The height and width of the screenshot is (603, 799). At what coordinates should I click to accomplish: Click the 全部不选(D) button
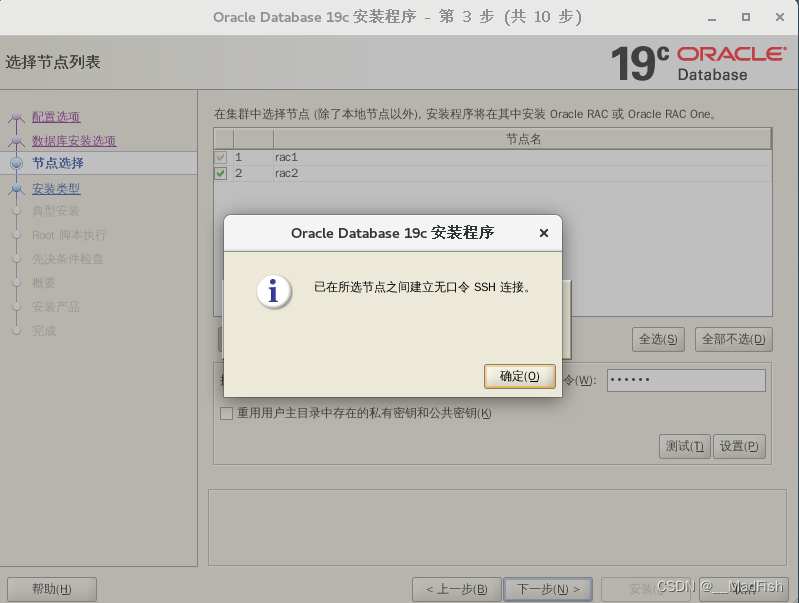(734, 339)
